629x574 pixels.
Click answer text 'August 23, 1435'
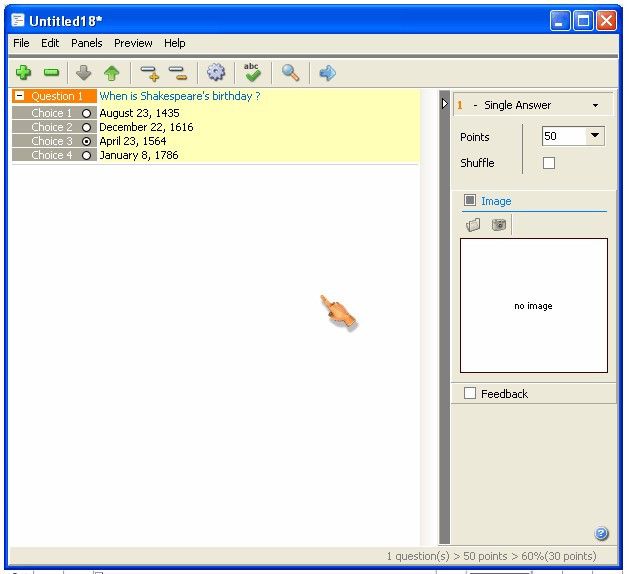tap(139, 113)
